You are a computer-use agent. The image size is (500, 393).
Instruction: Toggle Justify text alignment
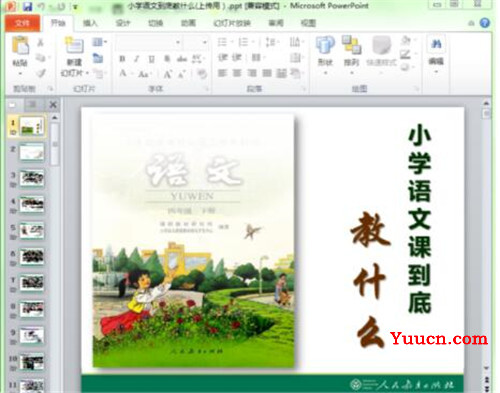[267, 73]
